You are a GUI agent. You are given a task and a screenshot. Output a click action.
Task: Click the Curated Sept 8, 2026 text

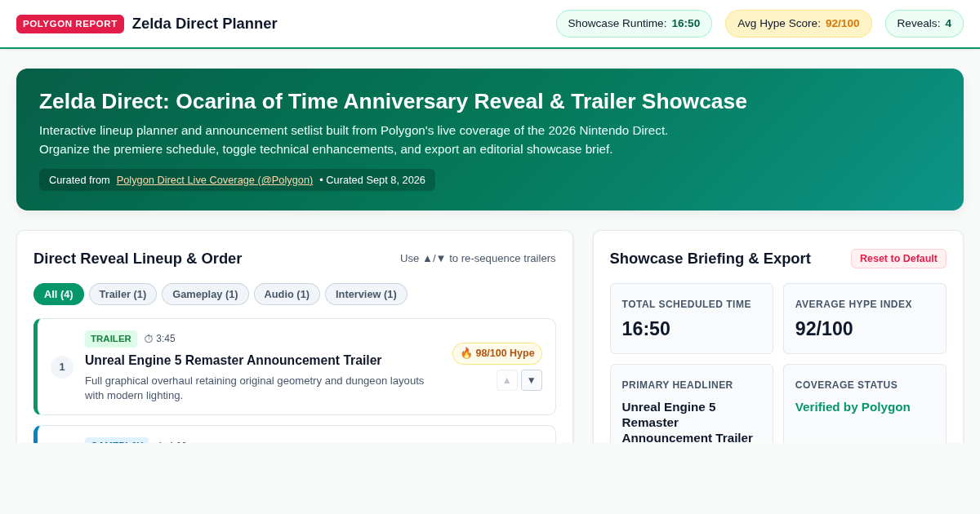click(376, 179)
